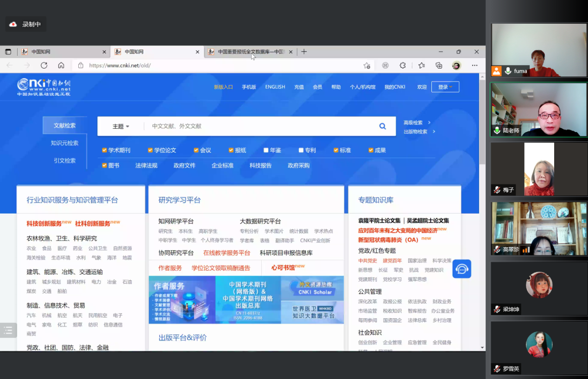This screenshot has height=379, width=588.
Task: Select 陆老师's video thumbnail
Action: (538, 110)
